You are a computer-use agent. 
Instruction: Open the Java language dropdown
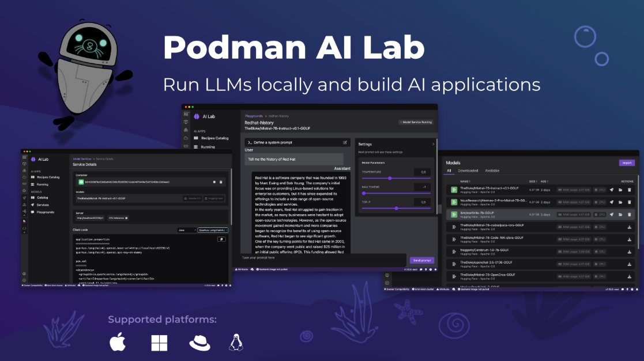pyautogui.click(x=187, y=230)
